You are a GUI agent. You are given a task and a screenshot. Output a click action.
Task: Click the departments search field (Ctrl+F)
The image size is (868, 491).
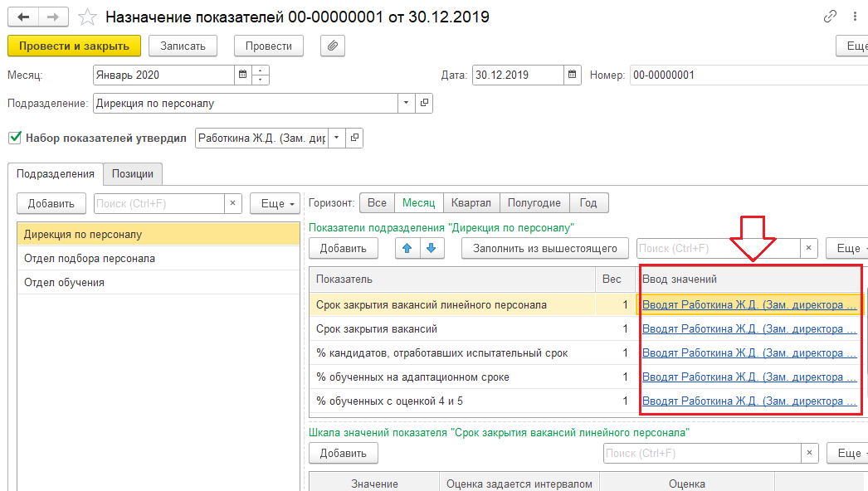tap(159, 203)
